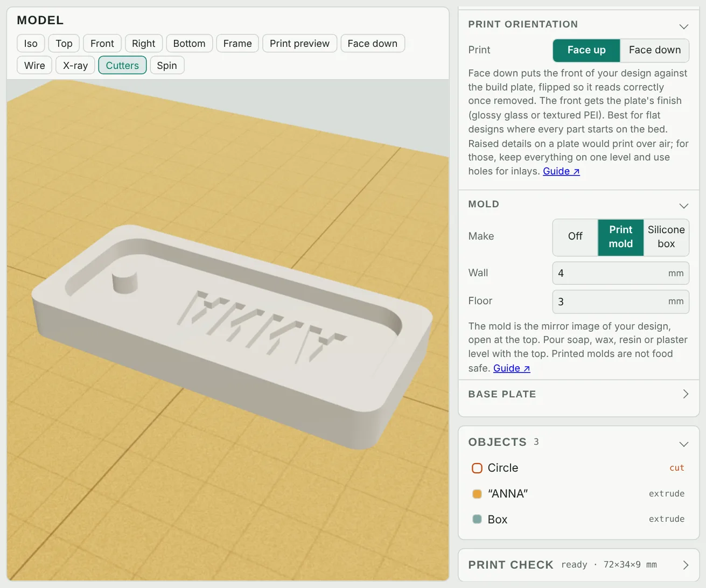The width and height of the screenshot is (706, 588).
Task: Click the 72×34×9 mm dimensions text
Action: tap(630, 565)
